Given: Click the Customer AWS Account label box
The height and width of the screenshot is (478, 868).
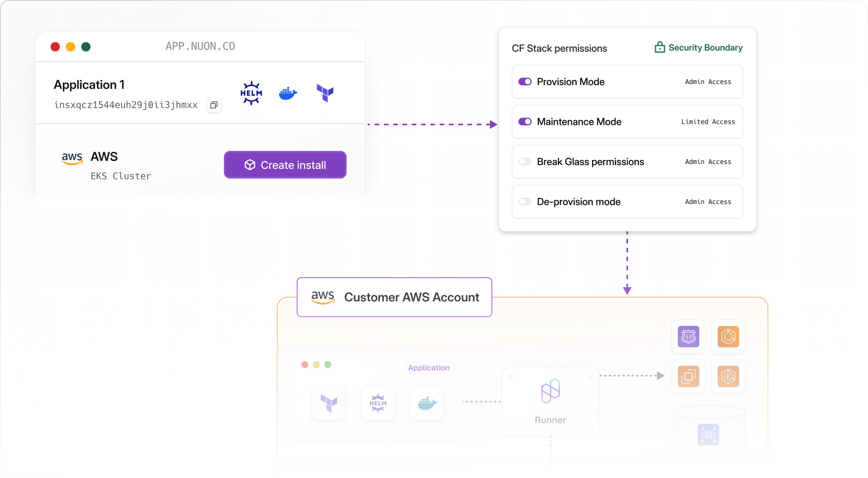Looking at the screenshot, I should 394,297.
